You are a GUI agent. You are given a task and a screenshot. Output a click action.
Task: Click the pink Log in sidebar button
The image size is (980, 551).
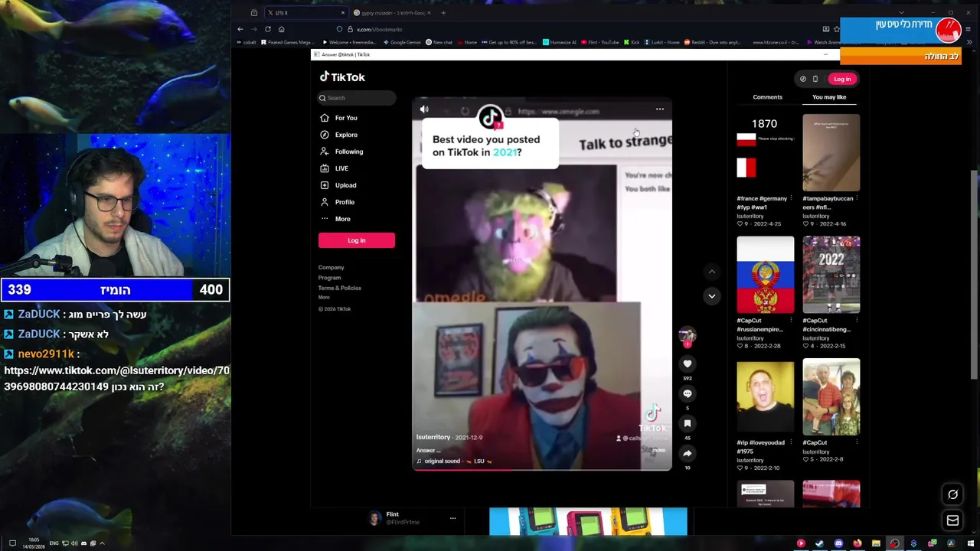pos(357,240)
